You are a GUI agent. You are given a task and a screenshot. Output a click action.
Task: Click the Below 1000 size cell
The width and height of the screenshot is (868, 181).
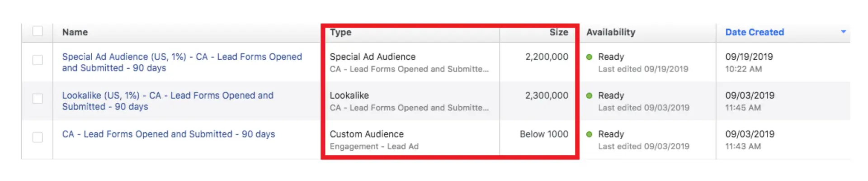point(544,134)
